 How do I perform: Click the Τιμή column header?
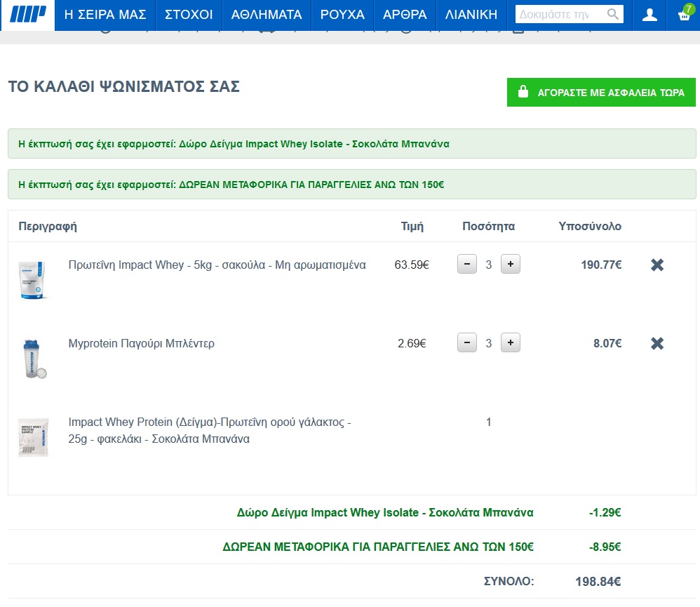tap(412, 227)
